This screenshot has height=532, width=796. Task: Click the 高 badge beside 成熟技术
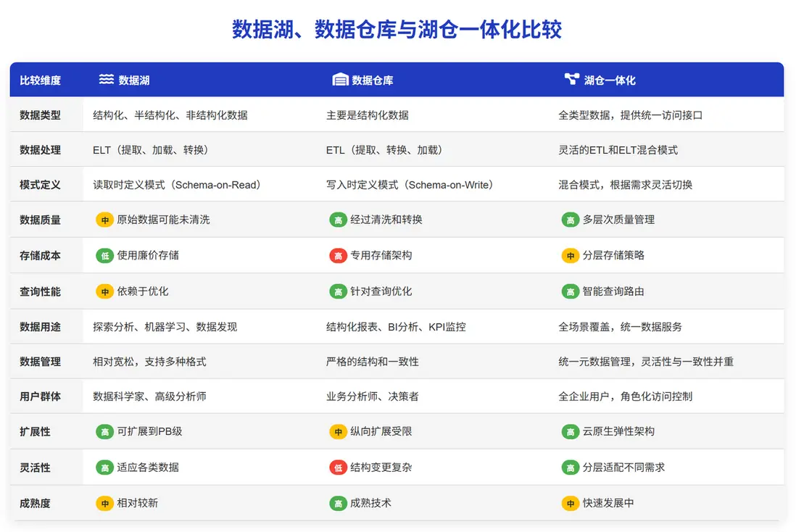click(338, 503)
